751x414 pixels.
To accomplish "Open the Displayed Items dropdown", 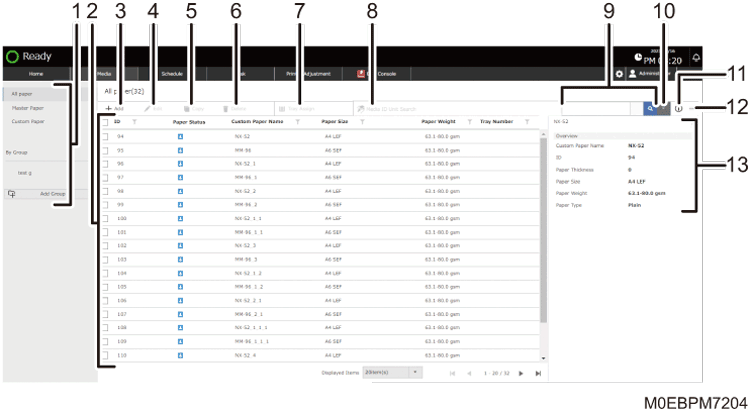I will 391,373.
